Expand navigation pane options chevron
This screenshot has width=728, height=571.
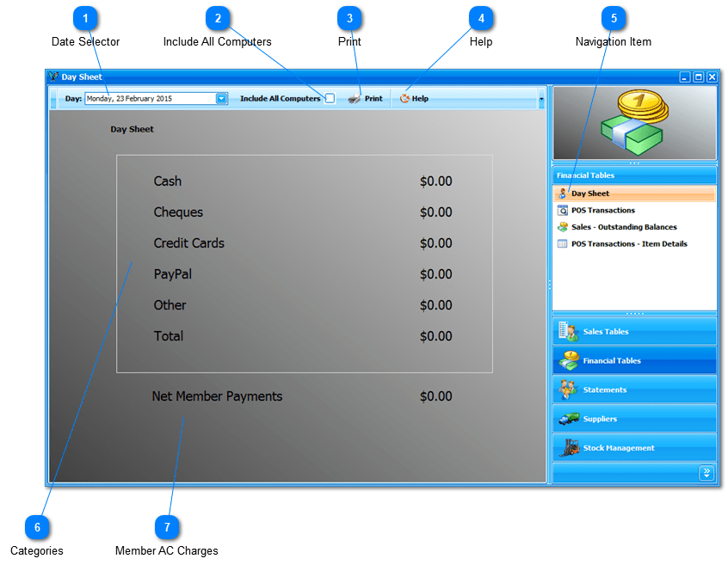706,473
